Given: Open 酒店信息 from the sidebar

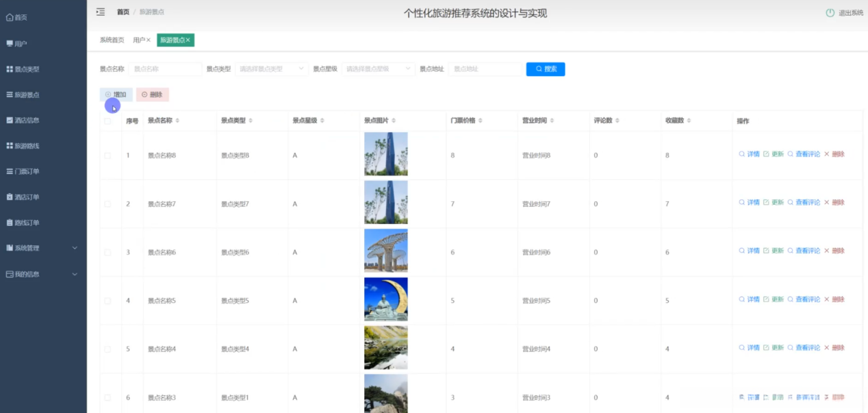Looking at the screenshot, I should point(27,121).
